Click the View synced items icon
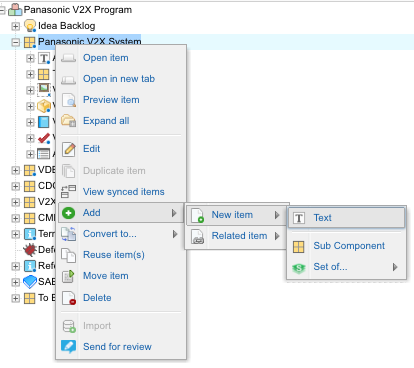Image resolution: width=414 pixels, height=368 pixels. click(x=68, y=192)
